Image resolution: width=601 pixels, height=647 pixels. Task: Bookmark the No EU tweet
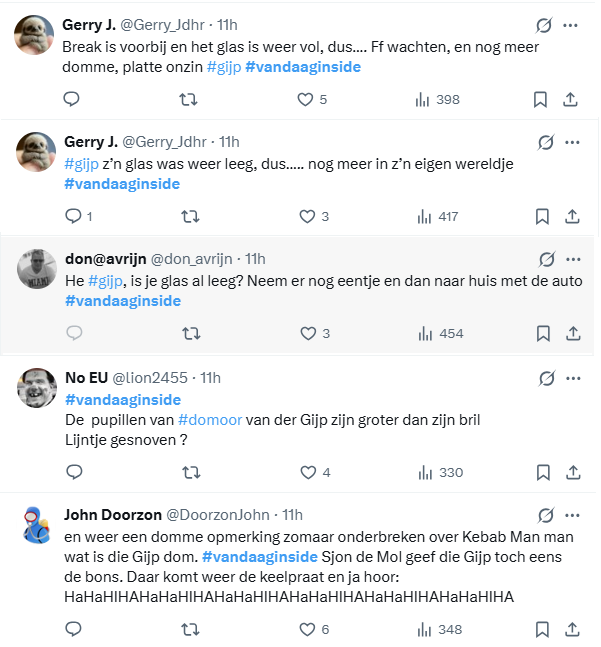click(541, 472)
